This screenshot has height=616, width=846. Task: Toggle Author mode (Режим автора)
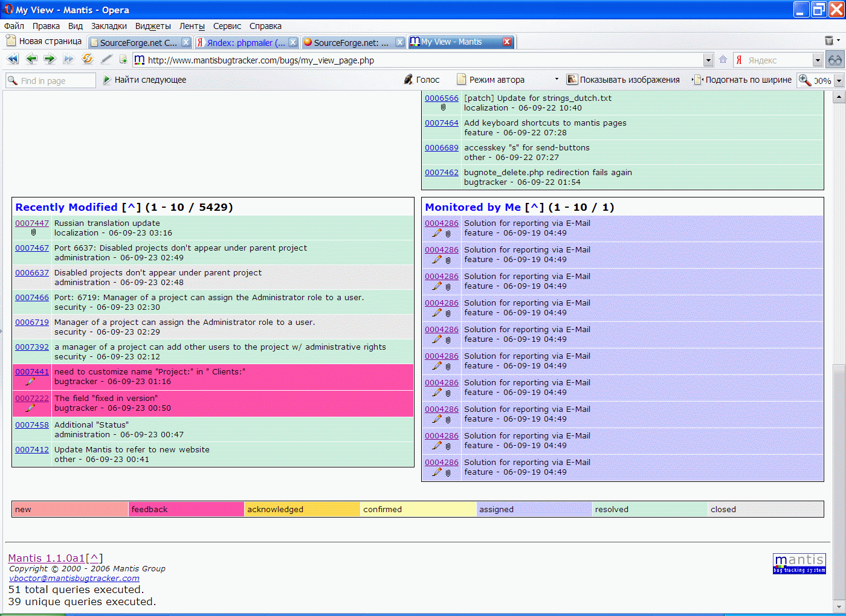click(x=491, y=80)
